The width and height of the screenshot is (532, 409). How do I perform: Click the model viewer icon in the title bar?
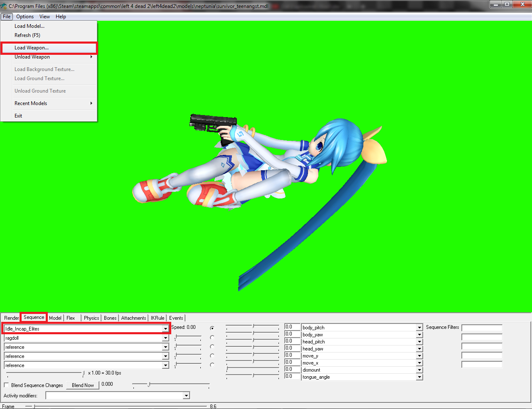[x=4, y=6]
